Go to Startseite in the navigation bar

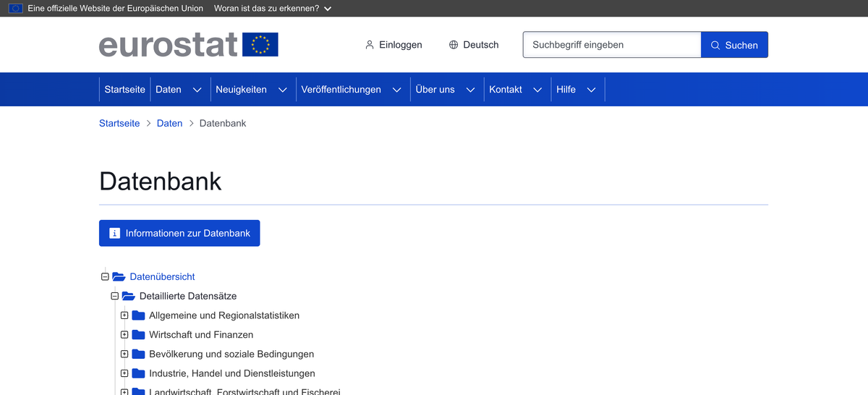pyautogui.click(x=124, y=90)
